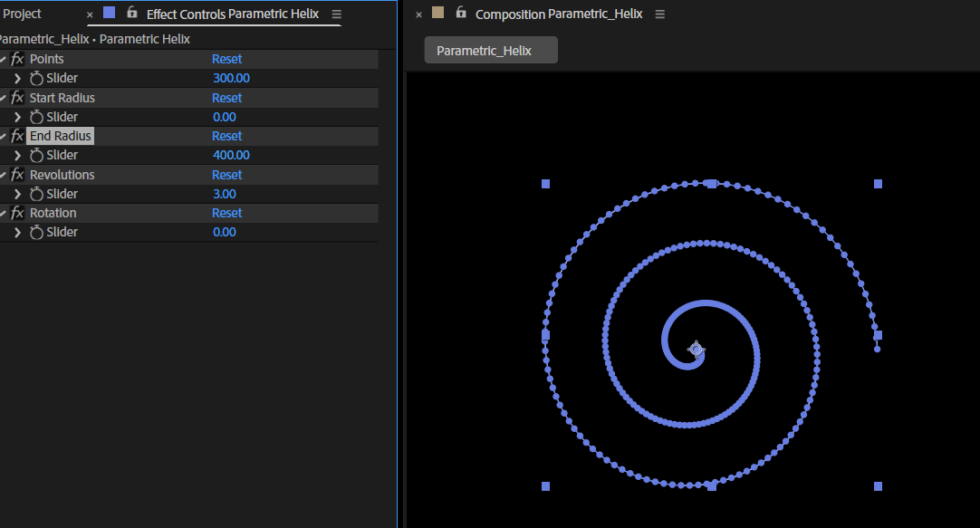Select the Rotation effect name
Viewport: 980px width, 528px height.
coord(53,213)
